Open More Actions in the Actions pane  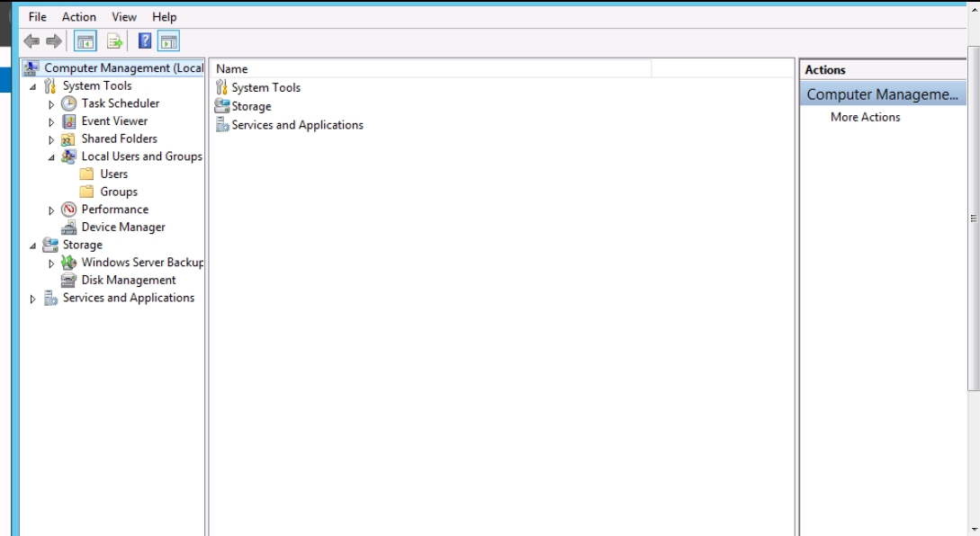pos(865,117)
